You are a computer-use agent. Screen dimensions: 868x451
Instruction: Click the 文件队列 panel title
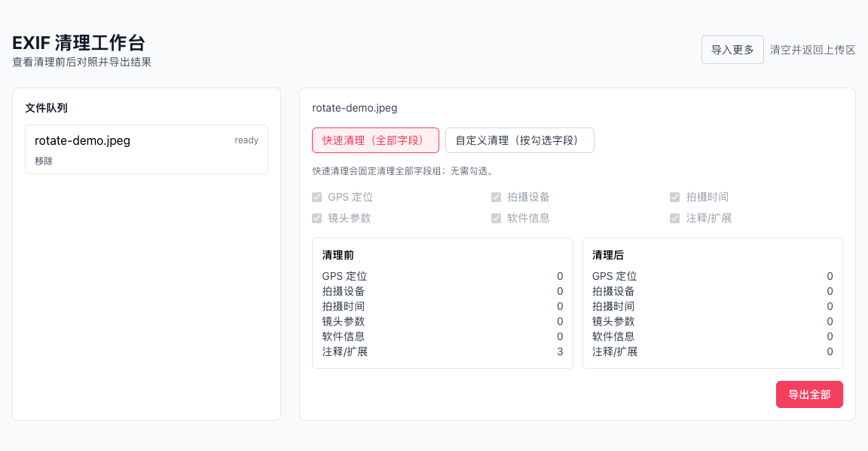pyautogui.click(x=47, y=108)
